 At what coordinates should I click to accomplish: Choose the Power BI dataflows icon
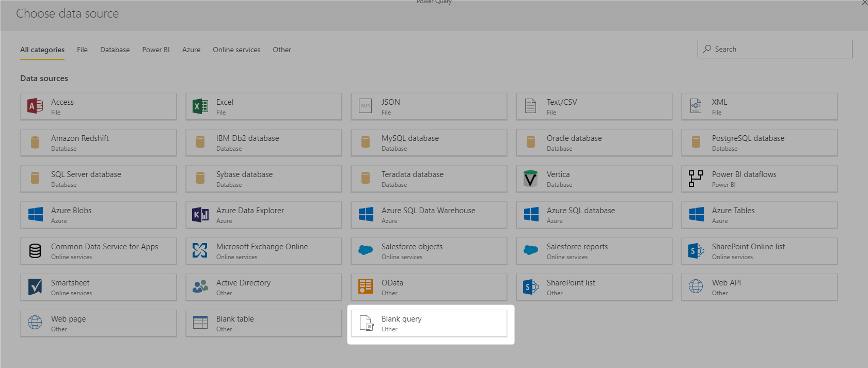point(696,179)
